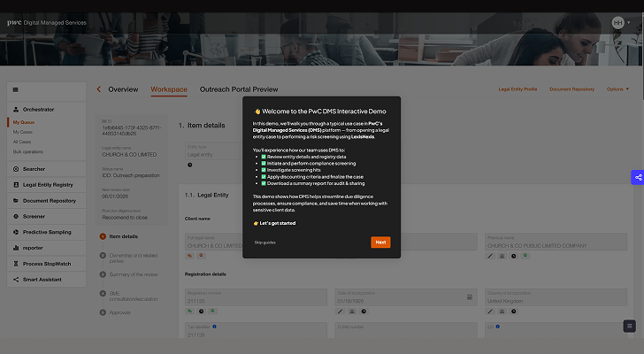Click the info icon beside LEI

coord(497,327)
